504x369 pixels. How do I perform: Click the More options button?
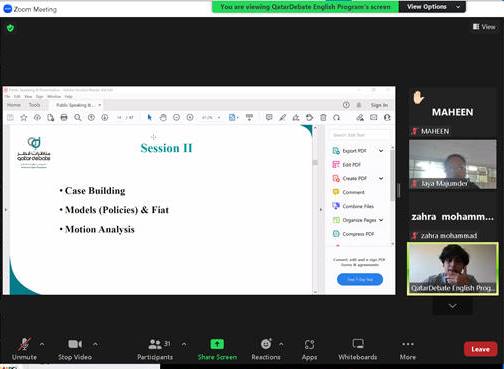pos(408,349)
